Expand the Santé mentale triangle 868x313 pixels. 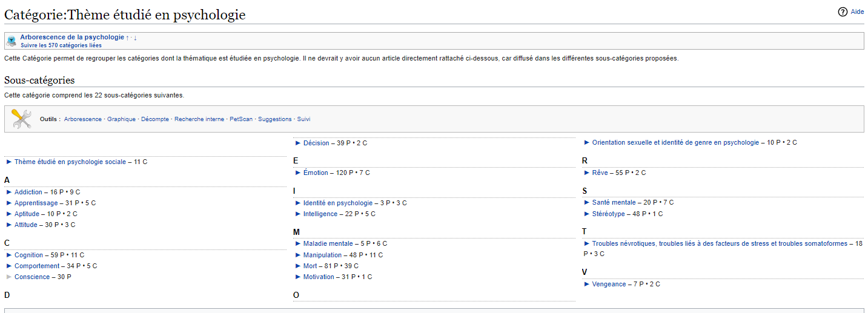[x=587, y=202]
